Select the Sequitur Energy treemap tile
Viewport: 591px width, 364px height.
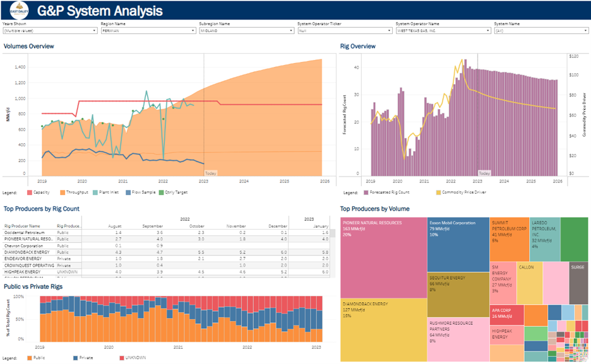point(458,295)
